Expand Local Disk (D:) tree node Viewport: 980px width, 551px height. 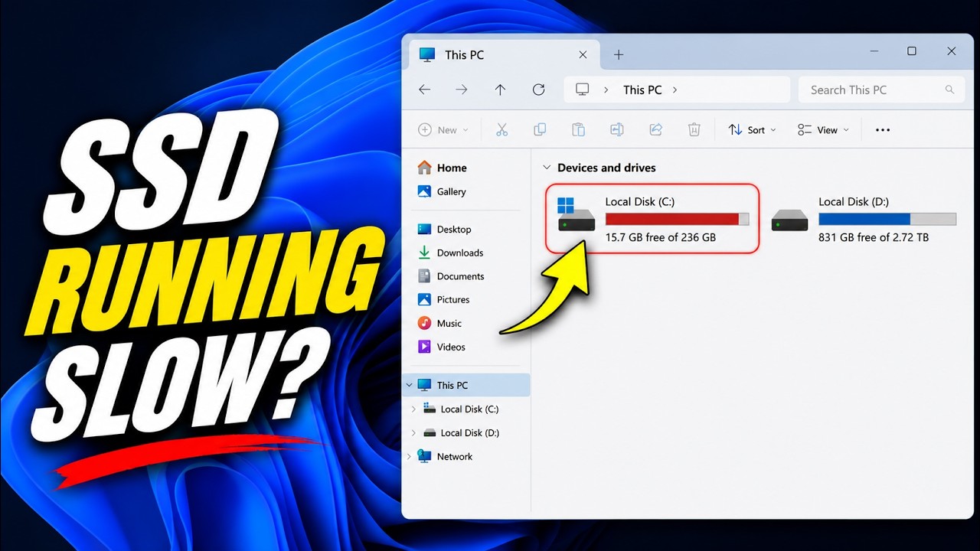click(x=414, y=433)
